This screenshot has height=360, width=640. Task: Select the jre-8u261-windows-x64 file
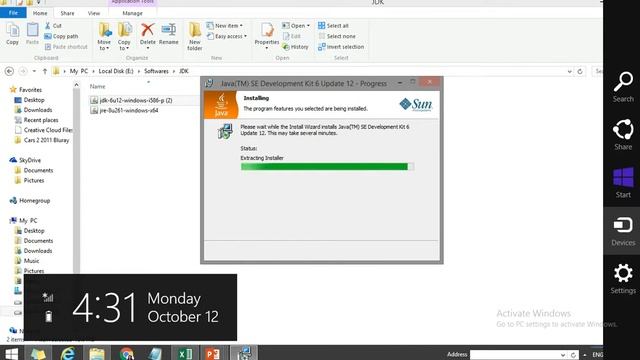coord(124,110)
